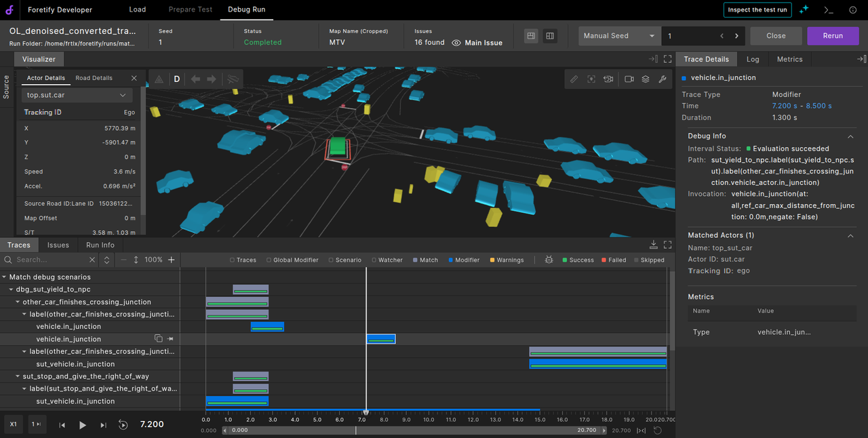Open the Metrics tab

click(x=789, y=60)
